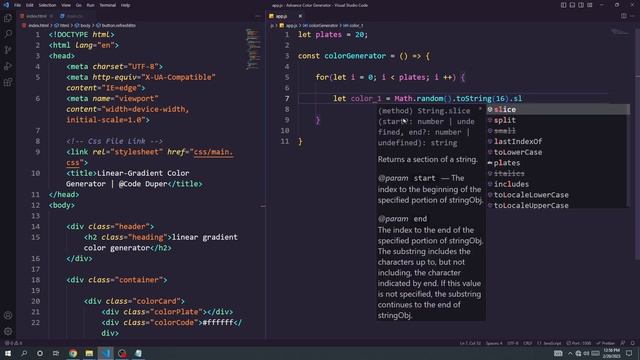Open the Windows Start menu

[x=8, y=353]
